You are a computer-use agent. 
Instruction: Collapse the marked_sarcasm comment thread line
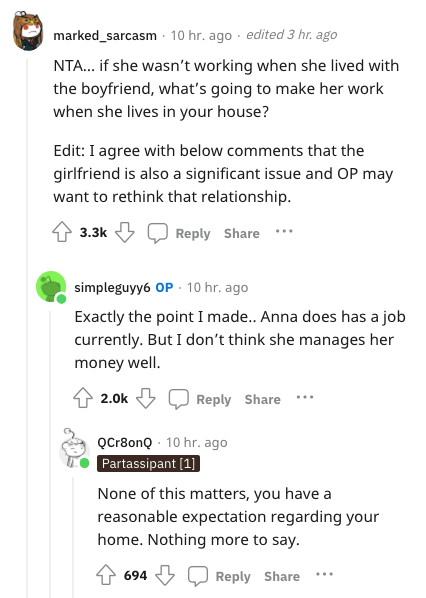pos(27,328)
